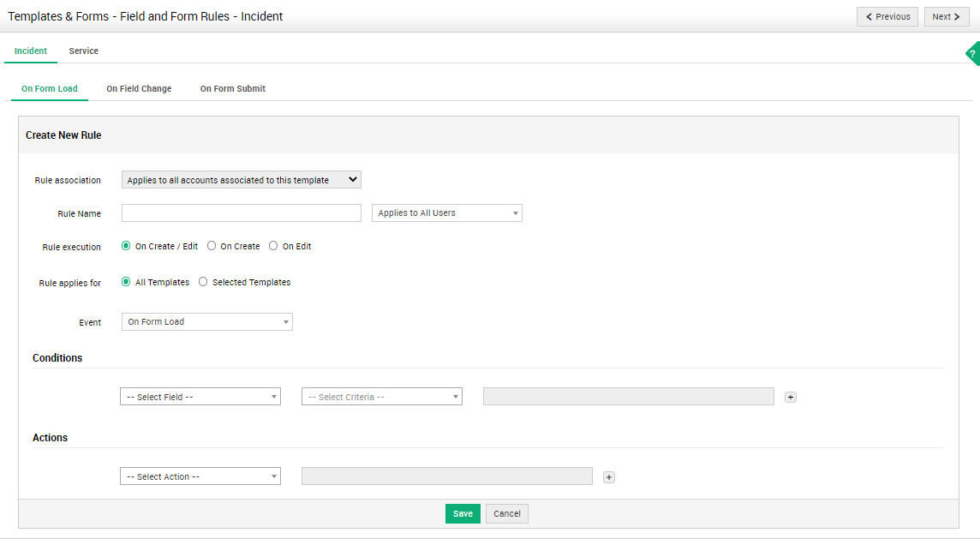Select the On Edit radio button
Screen dimensions: 980x539
tap(273, 246)
